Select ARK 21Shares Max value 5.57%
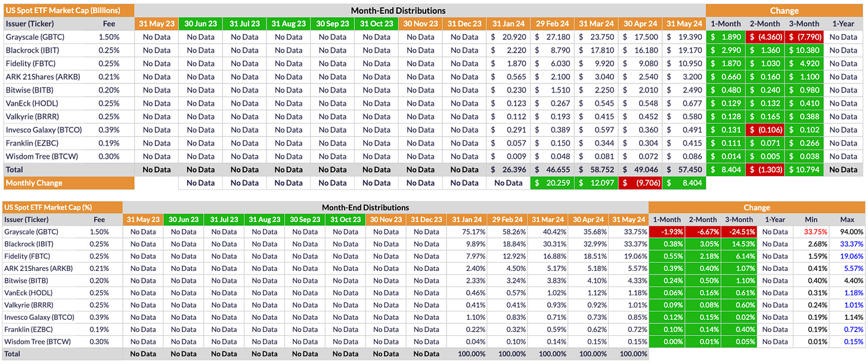 coord(847,269)
